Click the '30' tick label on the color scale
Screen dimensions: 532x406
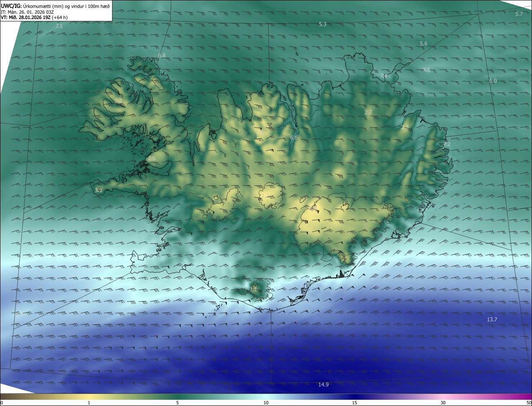[443, 403]
